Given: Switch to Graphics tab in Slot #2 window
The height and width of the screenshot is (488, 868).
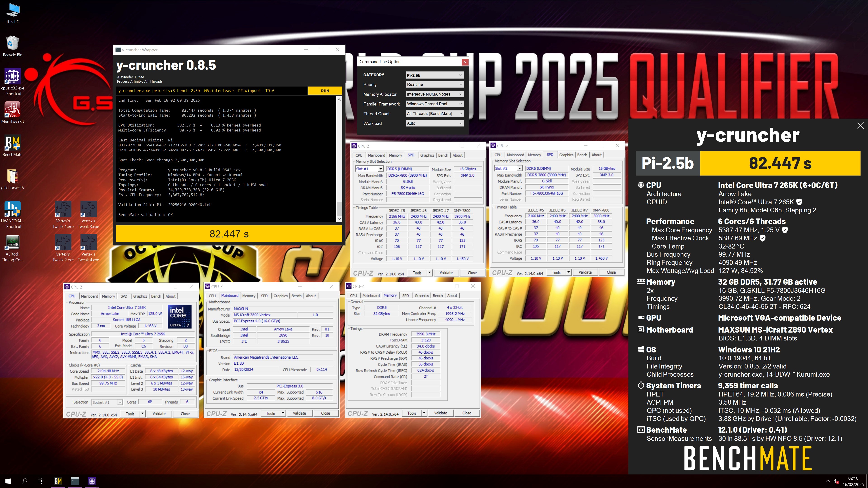Looking at the screenshot, I should [566, 155].
